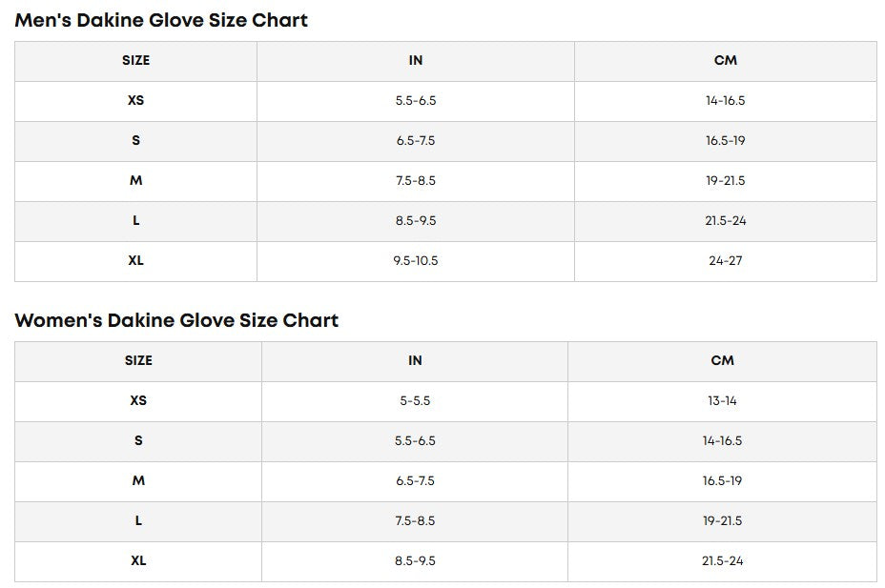
Task: Click the men's L size cell
Action: pyautogui.click(x=135, y=220)
